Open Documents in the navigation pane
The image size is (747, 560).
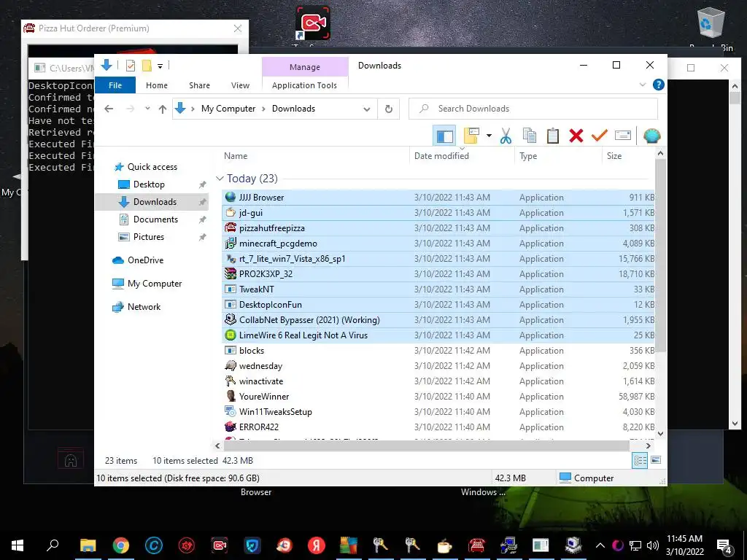(x=155, y=219)
